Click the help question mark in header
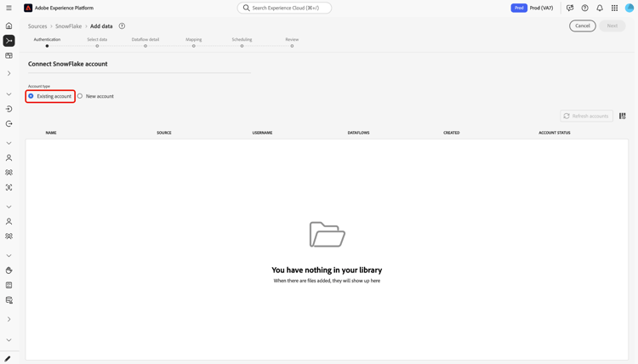The image size is (638, 364). [x=584, y=8]
